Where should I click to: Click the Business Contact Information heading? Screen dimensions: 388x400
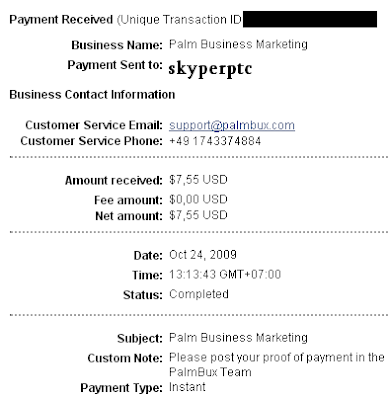tap(92, 95)
